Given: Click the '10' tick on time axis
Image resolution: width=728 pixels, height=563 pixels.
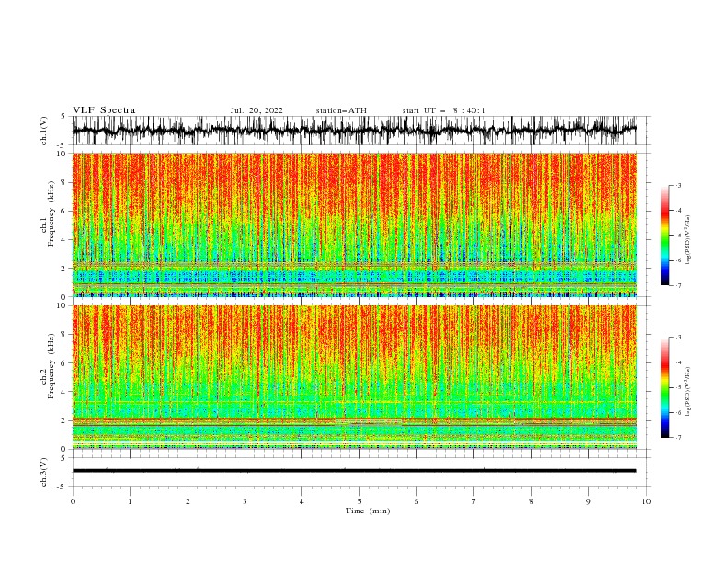Looking at the screenshot, I should [x=646, y=501].
